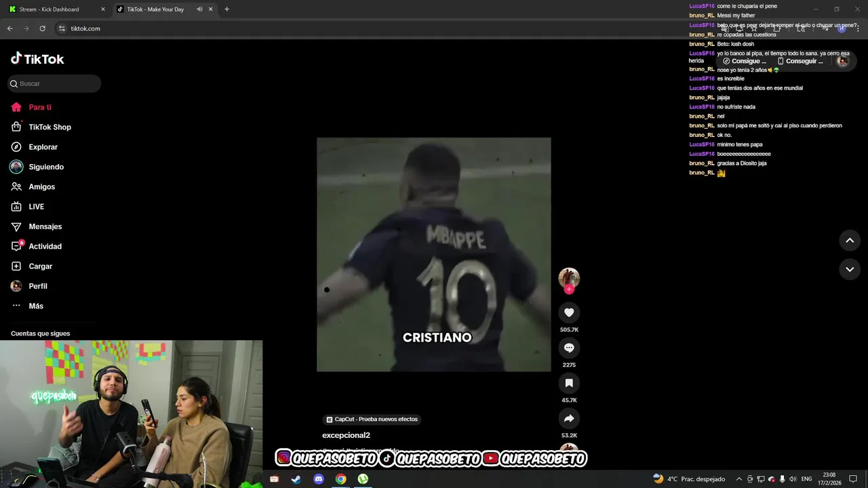The width and height of the screenshot is (868, 488).
Task: Follow creator via plus badge on avatar
Action: 569,289
